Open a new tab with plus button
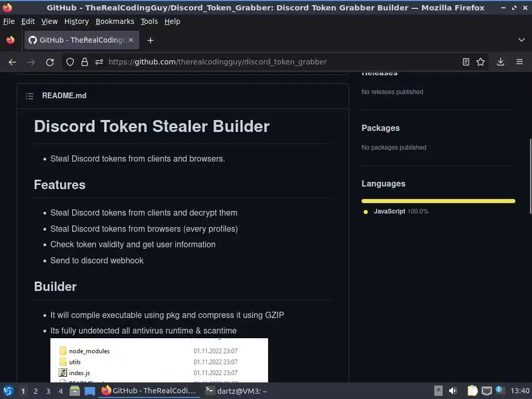The height and width of the screenshot is (399, 532). click(150, 41)
